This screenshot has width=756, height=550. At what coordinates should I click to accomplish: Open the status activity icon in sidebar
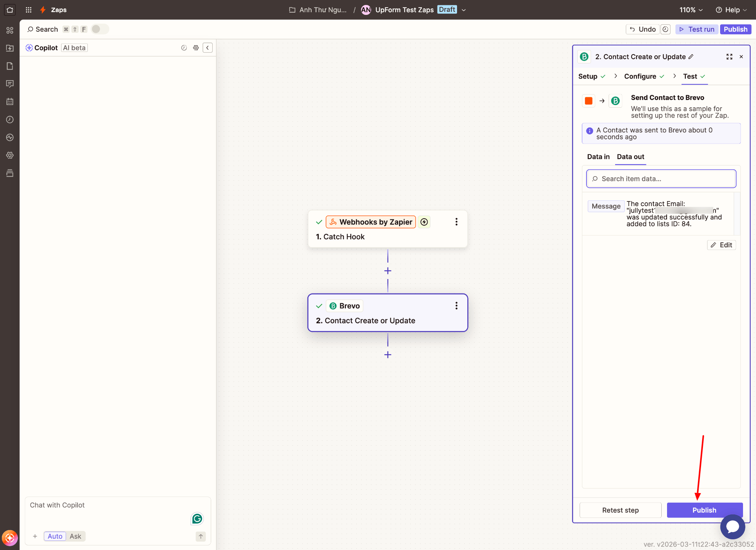click(10, 137)
